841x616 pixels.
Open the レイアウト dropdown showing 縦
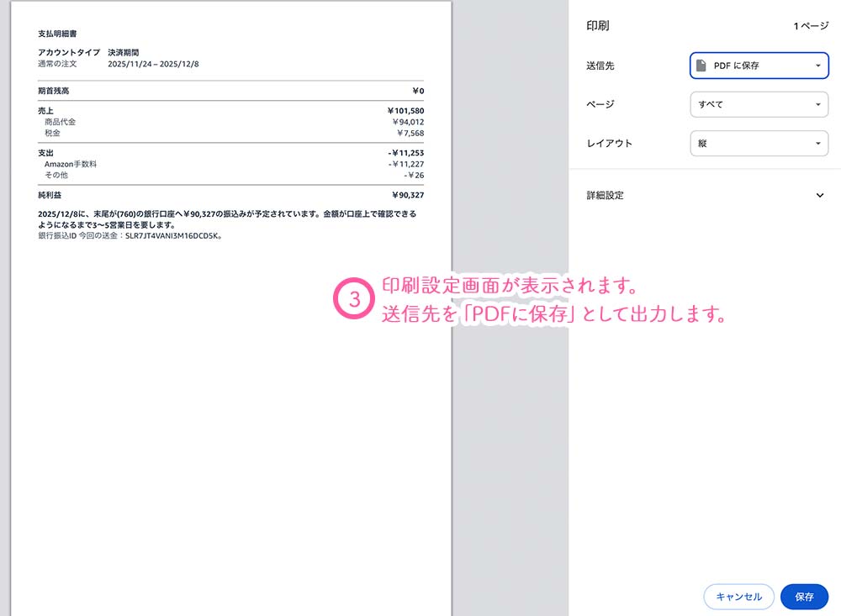759,144
